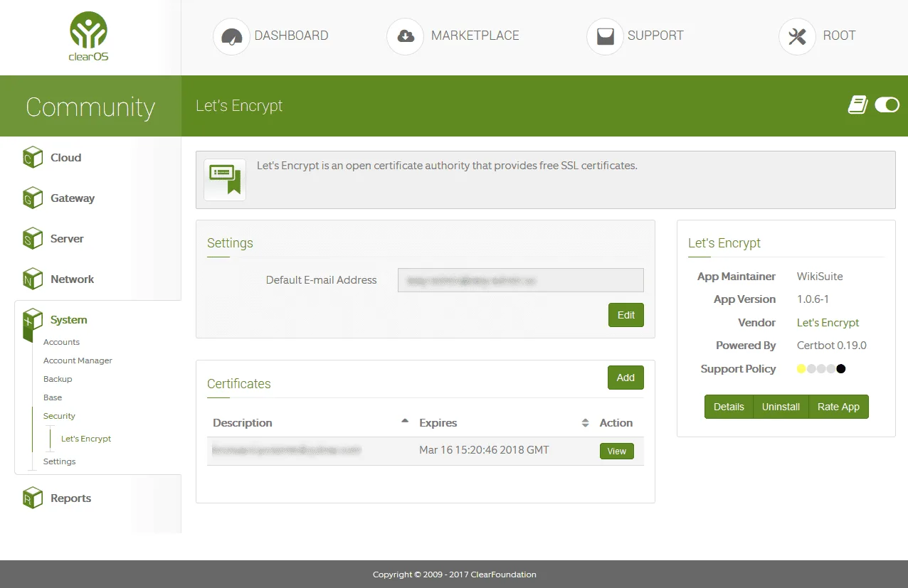Go to MARKETPLACE in top navigation

coord(475,36)
